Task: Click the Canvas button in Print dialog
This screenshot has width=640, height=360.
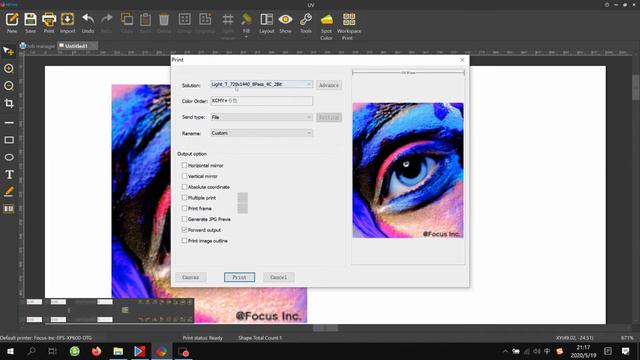Action: point(191,277)
